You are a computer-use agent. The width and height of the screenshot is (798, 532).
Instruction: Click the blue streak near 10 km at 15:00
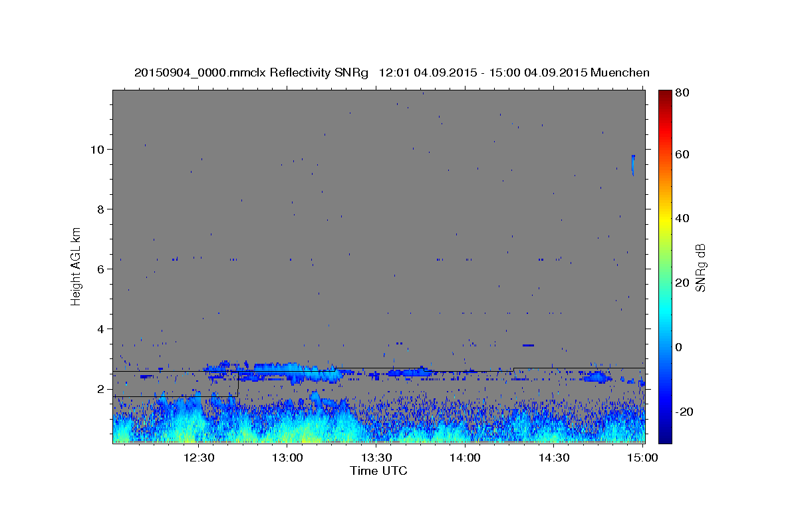point(633,164)
